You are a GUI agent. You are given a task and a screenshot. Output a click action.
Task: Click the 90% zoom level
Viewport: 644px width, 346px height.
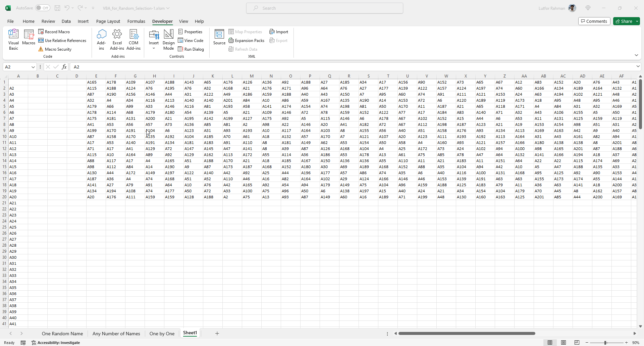636,343
